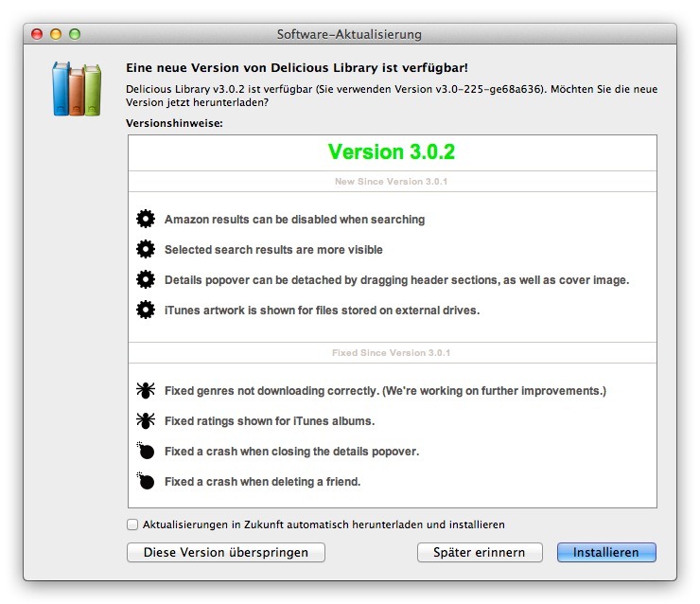This screenshot has height=604, width=700.
Task: Enable automatic download of future updates checkbox
Action: point(132,524)
